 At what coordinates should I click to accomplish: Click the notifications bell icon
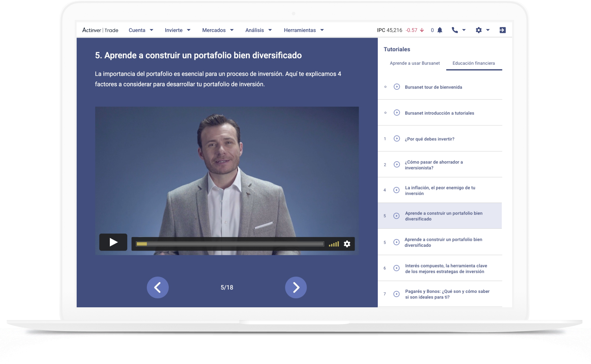click(440, 30)
